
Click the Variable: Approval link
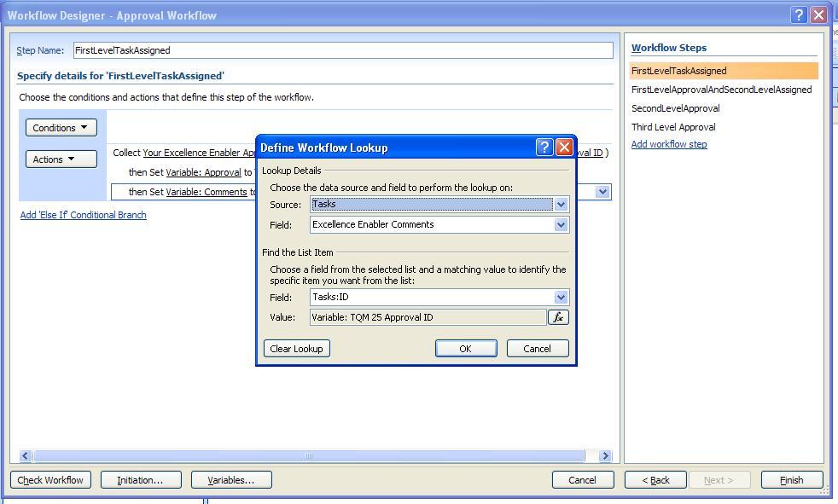coord(204,172)
